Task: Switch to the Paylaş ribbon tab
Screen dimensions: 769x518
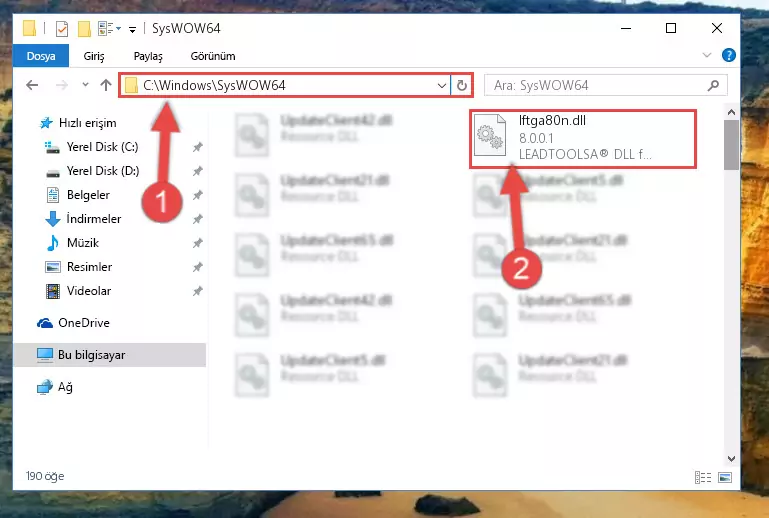Action: tap(148, 56)
